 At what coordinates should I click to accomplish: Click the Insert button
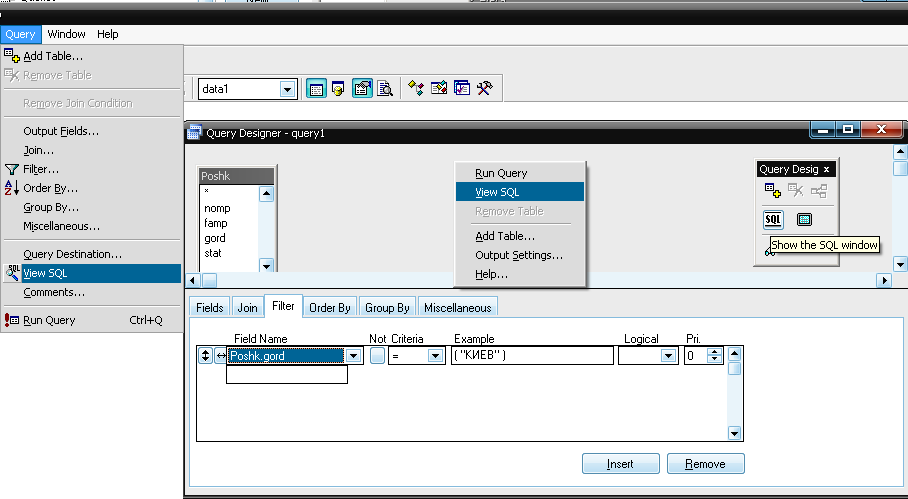click(x=620, y=464)
